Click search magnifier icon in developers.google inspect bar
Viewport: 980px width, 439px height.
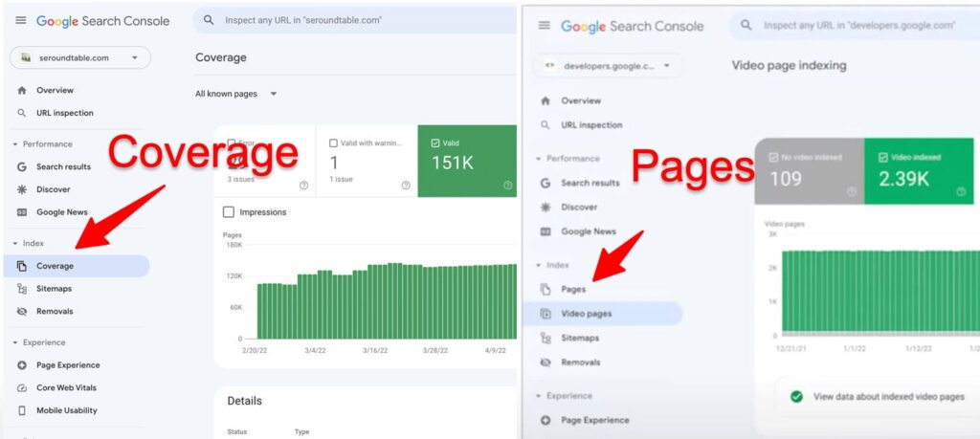click(x=746, y=25)
